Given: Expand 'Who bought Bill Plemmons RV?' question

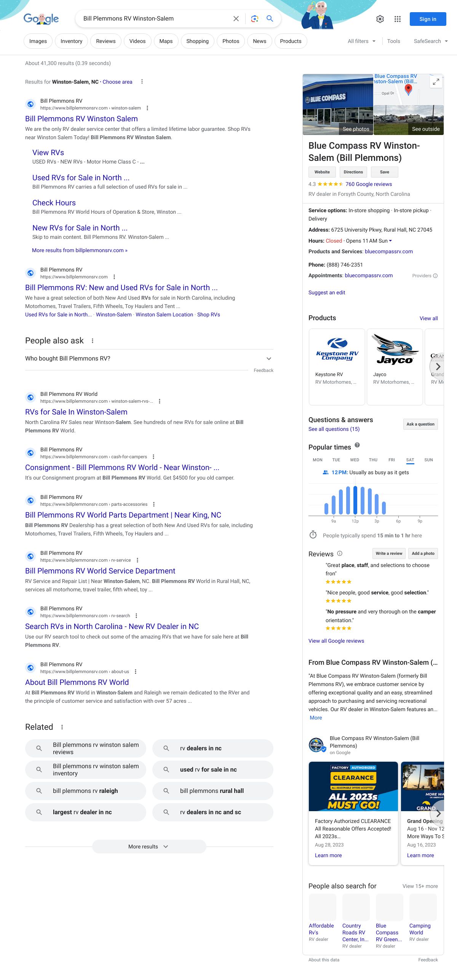Looking at the screenshot, I should pyautogui.click(x=268, y=359).
